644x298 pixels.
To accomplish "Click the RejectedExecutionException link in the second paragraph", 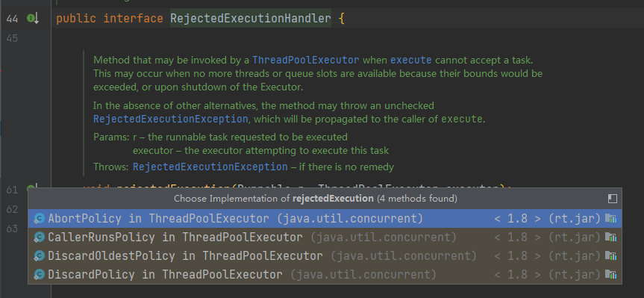I will 170,119.
